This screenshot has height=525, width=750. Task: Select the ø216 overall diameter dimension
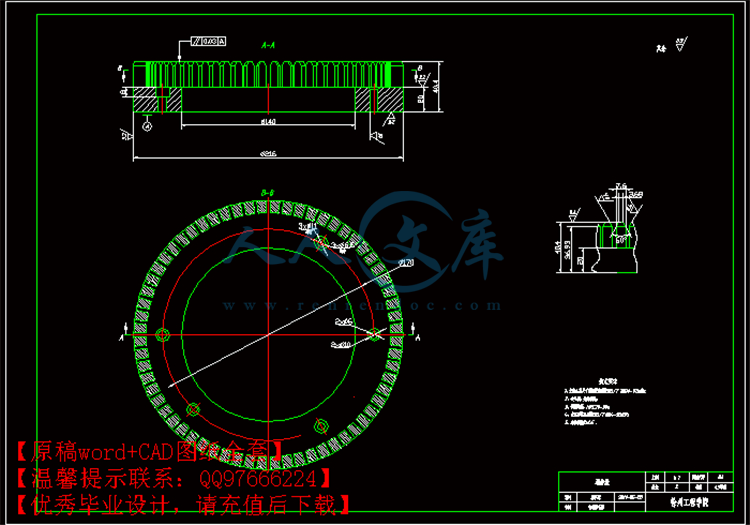268,154
